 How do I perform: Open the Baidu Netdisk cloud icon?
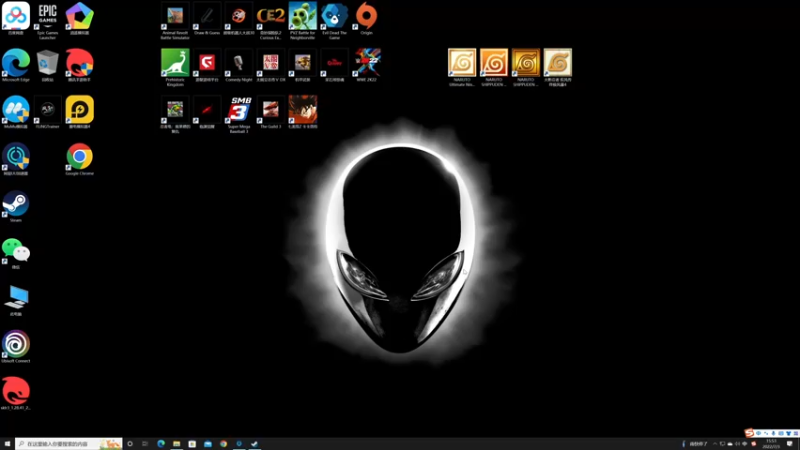(x=16, y=18)
